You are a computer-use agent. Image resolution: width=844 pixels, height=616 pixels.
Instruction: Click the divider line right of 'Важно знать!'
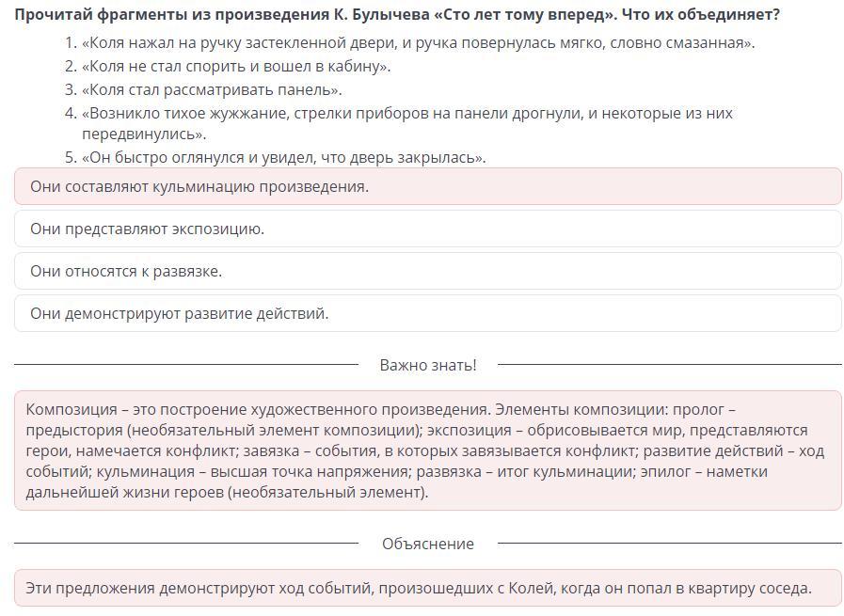point(670,365)
